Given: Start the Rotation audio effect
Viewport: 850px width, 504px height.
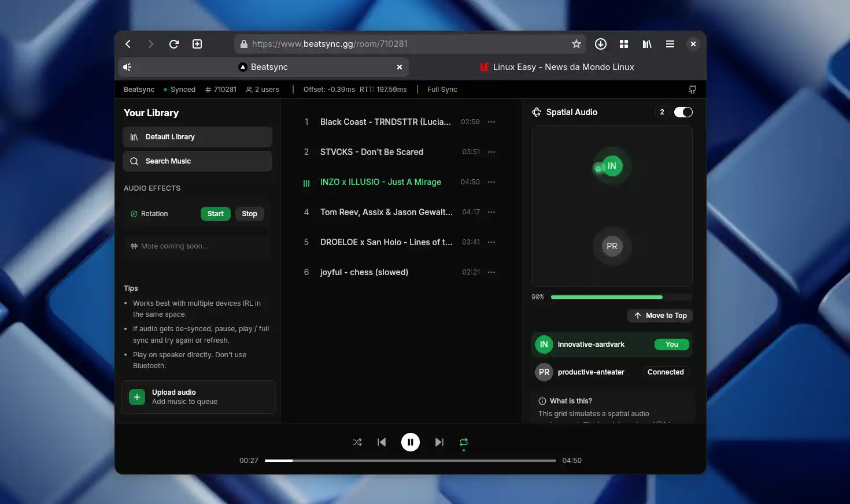Looking at the screenshot, I should click(x=215, y=213).
